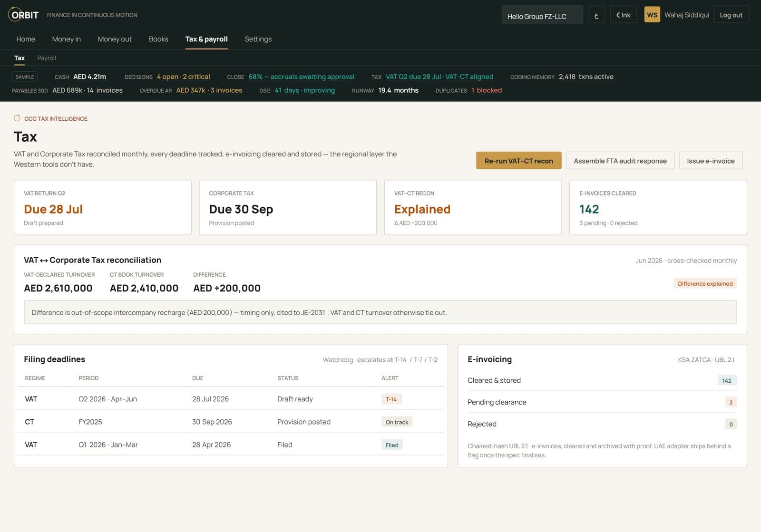Click the 'FY2025' period cell
Screen dimensions: 761x532
click(90, 422)
